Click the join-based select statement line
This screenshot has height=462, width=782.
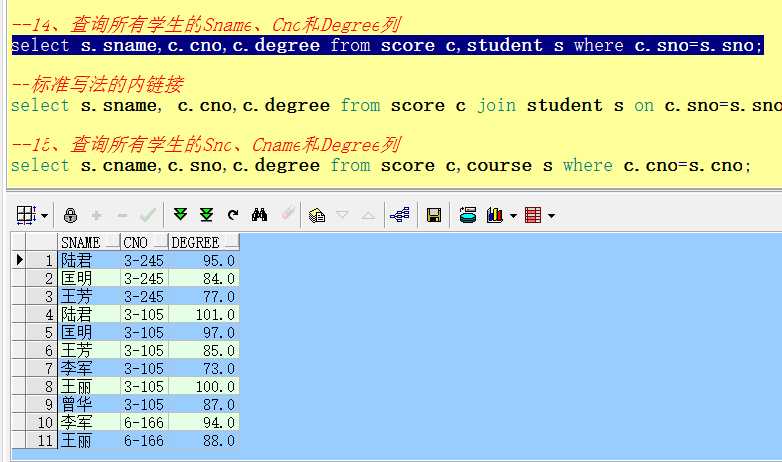coord(396,105)
